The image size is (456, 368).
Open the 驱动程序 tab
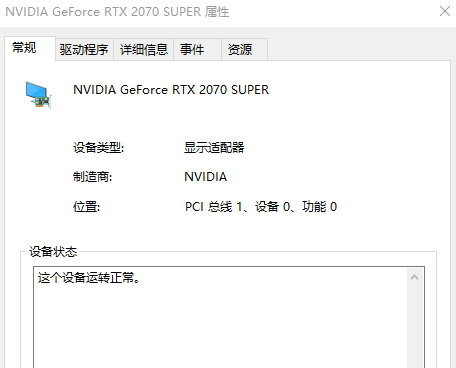(x=84, y=50)
